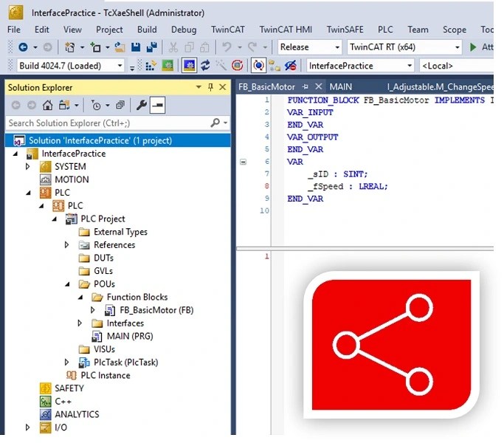Viewport: 504px width, 443px height.
Task: Click the Show Online Data icon
Action: 258,66
